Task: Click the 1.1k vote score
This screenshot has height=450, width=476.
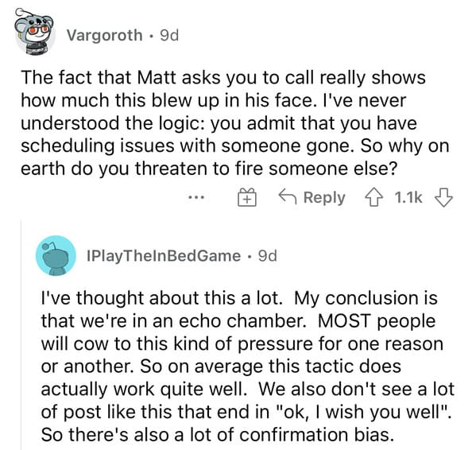Action: [x=408, y=198]
